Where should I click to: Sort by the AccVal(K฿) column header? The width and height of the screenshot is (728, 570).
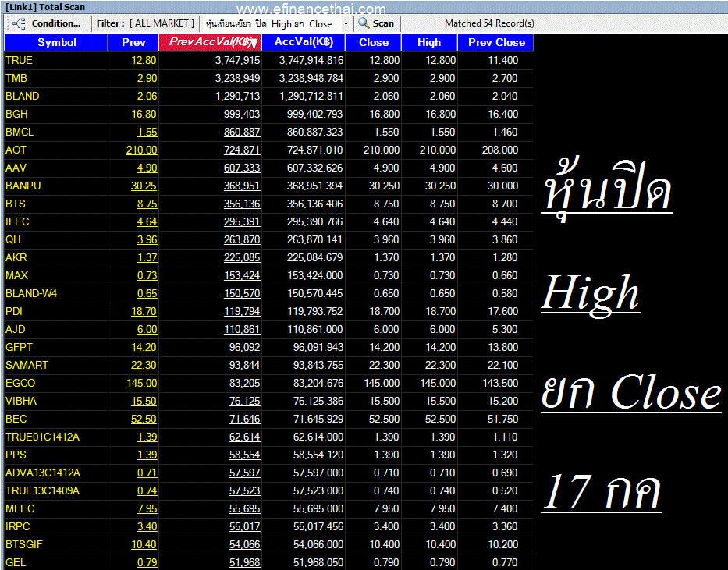(x=304, y=43)
